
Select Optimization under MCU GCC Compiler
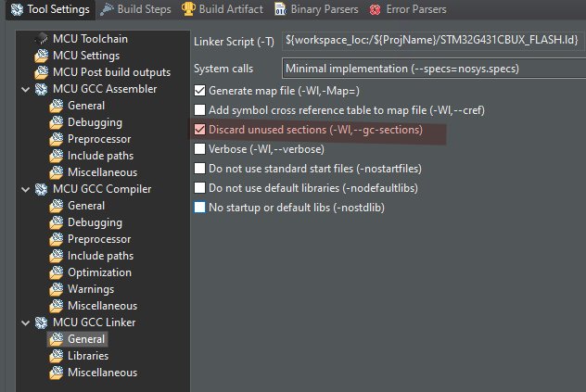(99, 272)
